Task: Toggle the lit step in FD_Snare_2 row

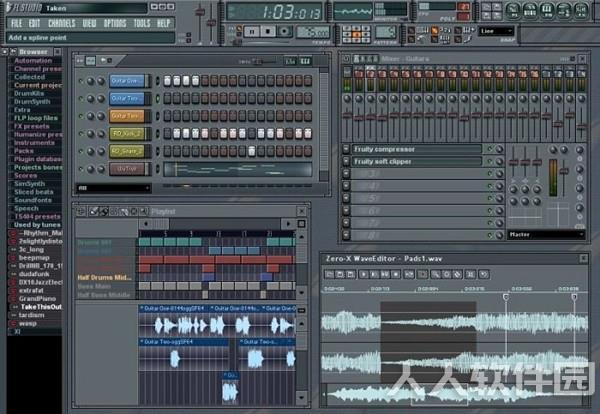Action: click(x=252, y=151)
